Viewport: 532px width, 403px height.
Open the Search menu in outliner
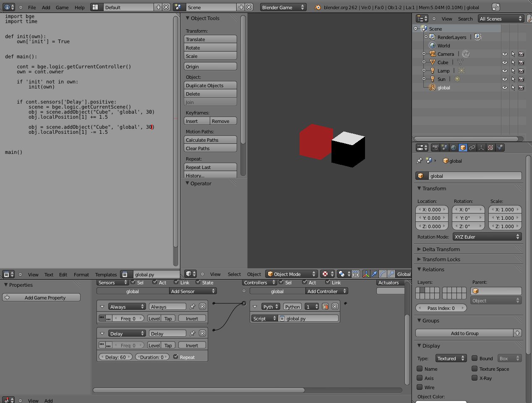click(x=465, y=18)
